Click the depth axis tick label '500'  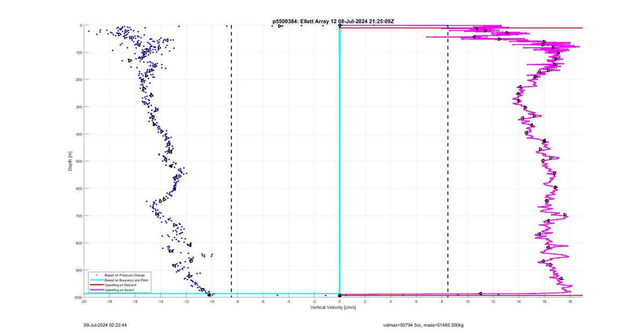(78, 161)
